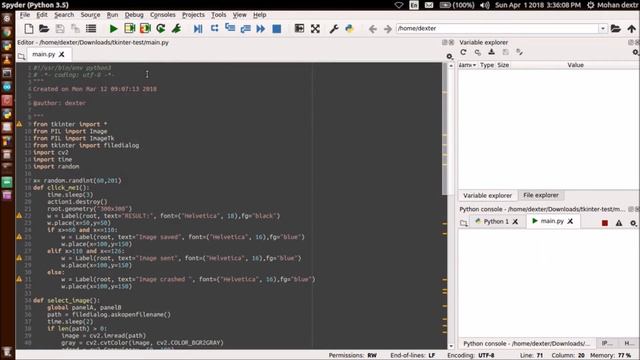Close the Python 1 console tab
This screenshot has height=360, width=640.
pyautogui.click(x=515, y=222)
